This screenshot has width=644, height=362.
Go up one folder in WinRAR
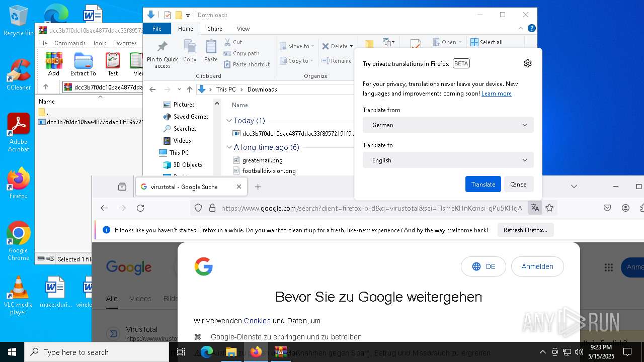45,87
